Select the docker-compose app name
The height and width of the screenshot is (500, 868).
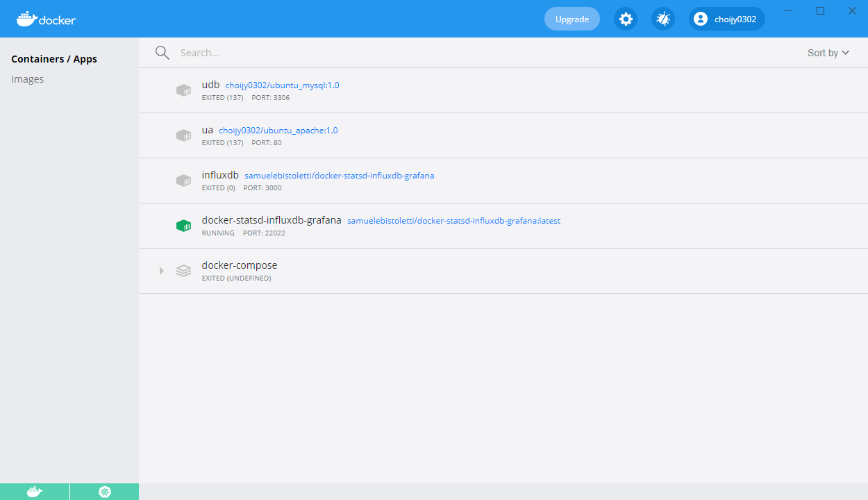[240, 265]
